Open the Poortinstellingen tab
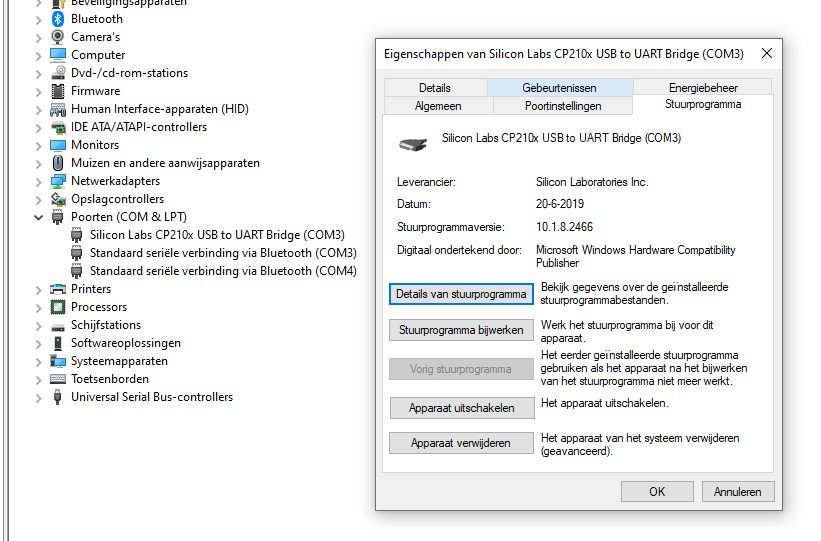Image resolution: width=821 pixels, height=541 pixels. 562,105
